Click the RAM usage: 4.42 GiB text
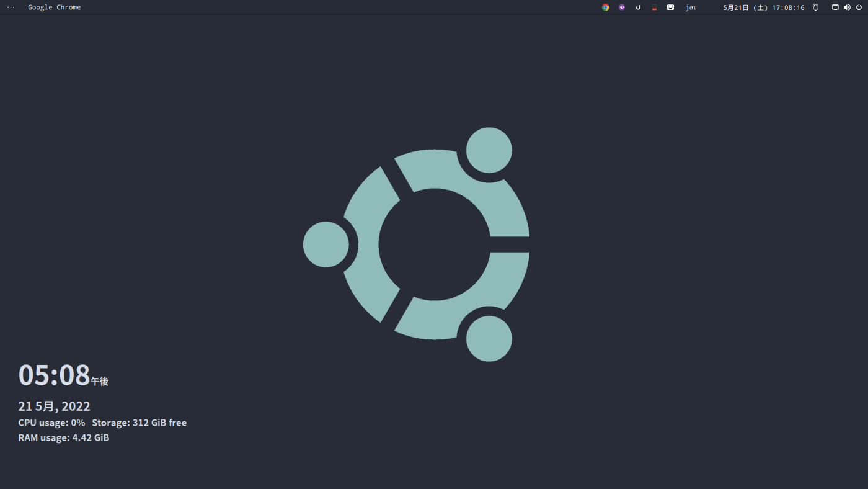Image resolution: width=868 pixels, height=489 pixels. point(64,437)
